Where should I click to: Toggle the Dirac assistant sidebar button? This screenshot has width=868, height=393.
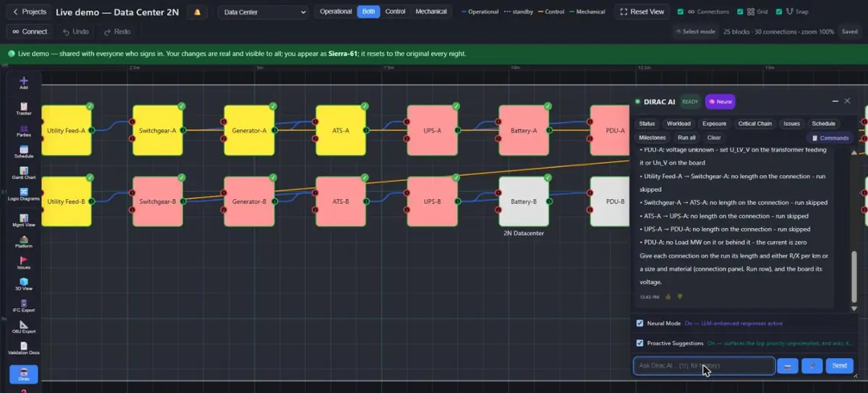pos(24,374)
